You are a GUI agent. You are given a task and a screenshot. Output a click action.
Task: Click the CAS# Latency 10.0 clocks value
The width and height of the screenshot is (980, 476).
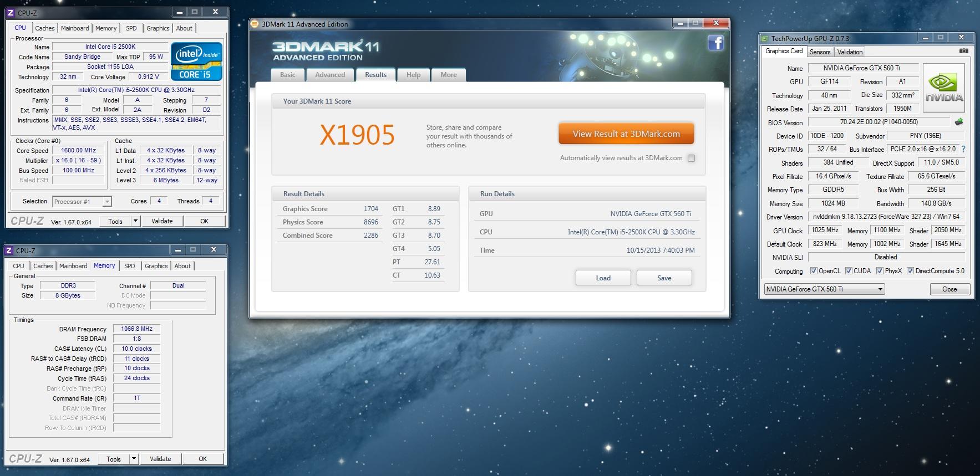pyautogui.click(x=136, y=349)
